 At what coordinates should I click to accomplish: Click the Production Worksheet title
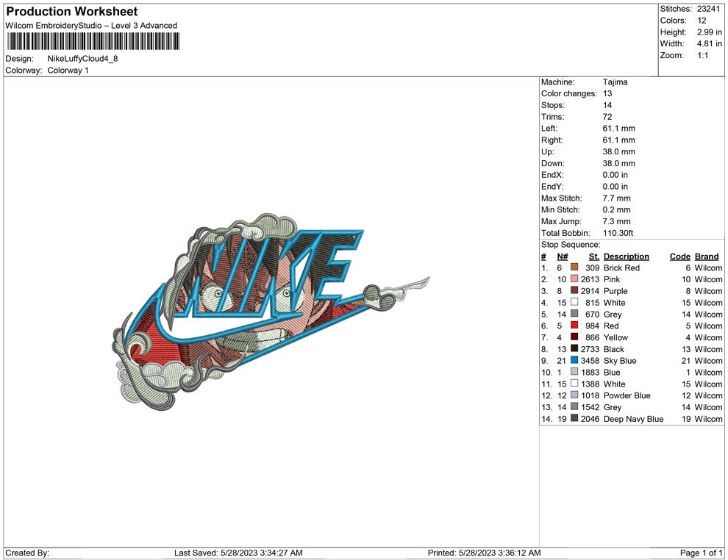(x=72, y=12)
